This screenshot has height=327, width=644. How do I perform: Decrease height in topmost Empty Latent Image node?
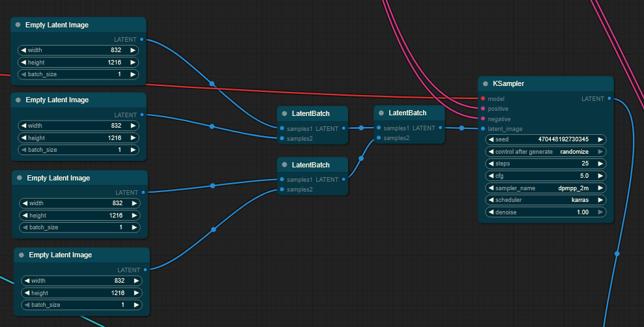pyautogui.click(x=23, y=63)
